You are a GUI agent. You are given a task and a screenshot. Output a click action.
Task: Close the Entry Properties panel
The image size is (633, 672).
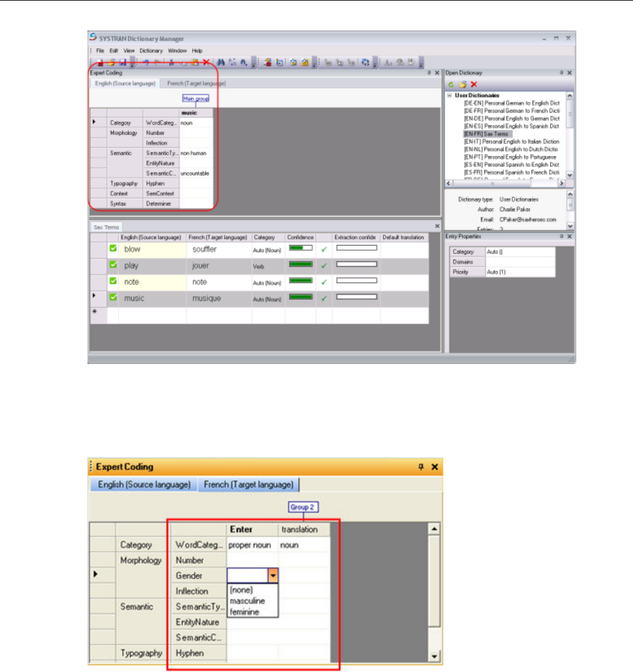coord(569,237)
